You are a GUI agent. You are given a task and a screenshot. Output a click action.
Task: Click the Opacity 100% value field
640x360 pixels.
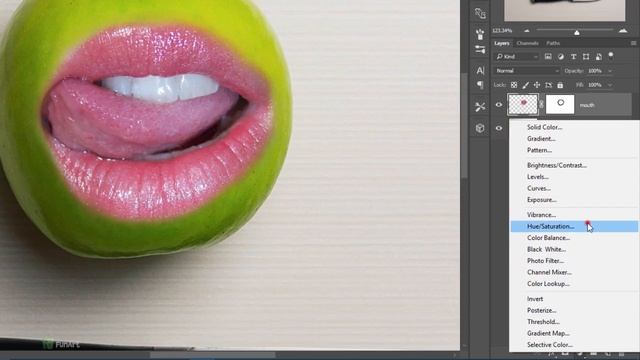(x=596, y=71)
